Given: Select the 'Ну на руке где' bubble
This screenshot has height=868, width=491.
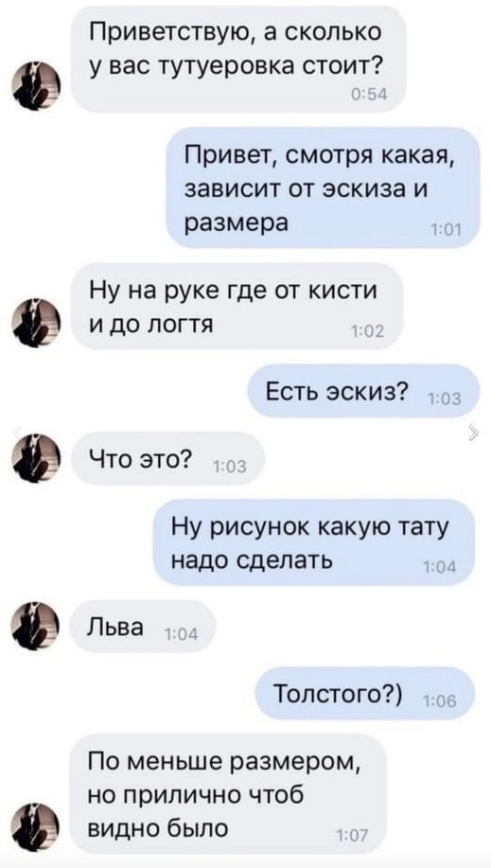Looking at the screenshot, I should 237,306.
